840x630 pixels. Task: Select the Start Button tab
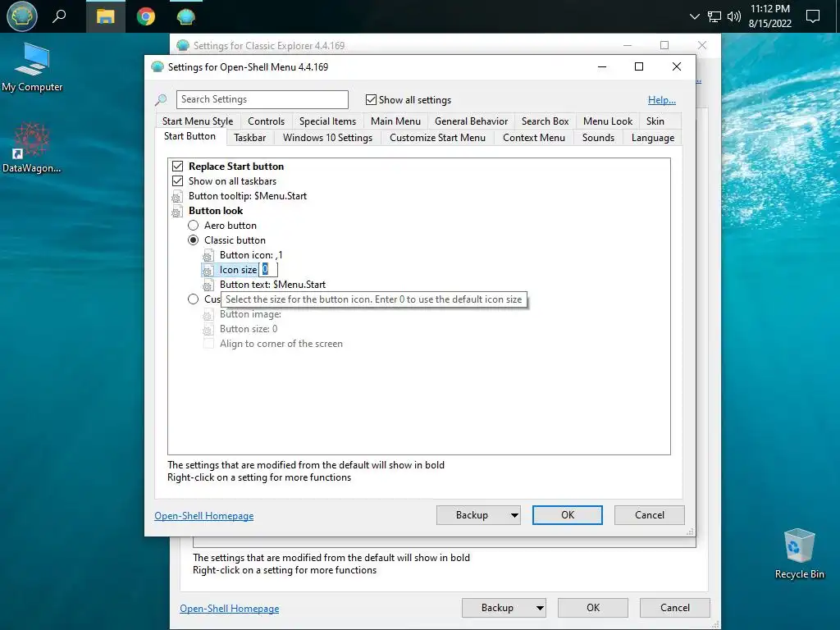pyautogui.click(x=190, y=136)
